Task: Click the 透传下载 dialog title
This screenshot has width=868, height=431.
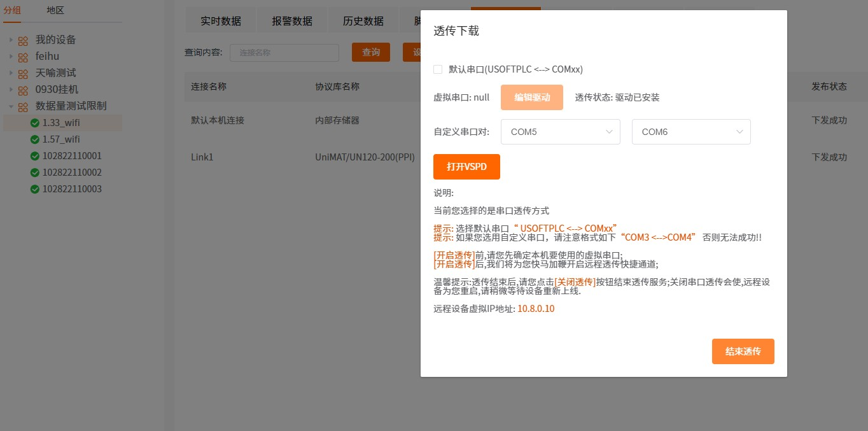Action: (x=456, y=31)
